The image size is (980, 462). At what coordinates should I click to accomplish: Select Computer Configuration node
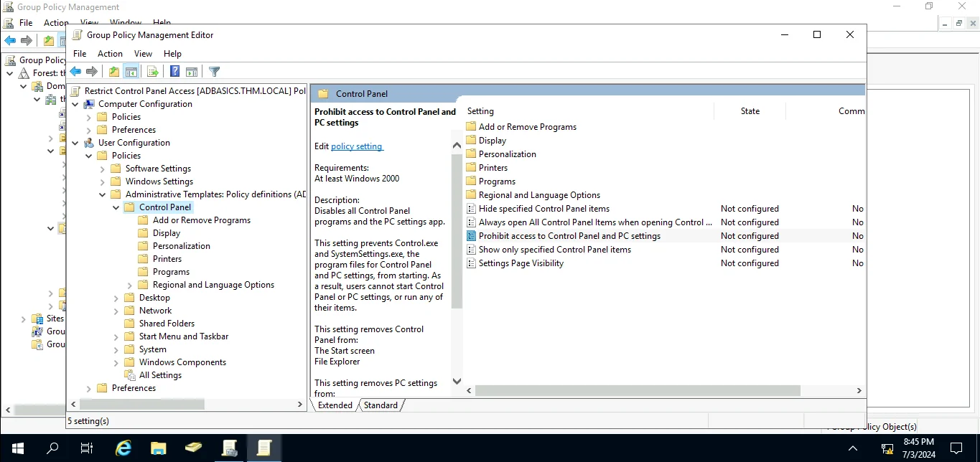145,104
